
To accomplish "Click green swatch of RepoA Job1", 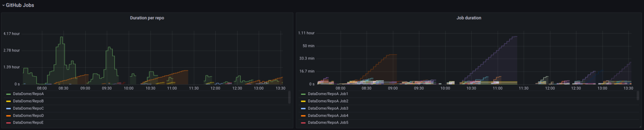I will [303, 94].
